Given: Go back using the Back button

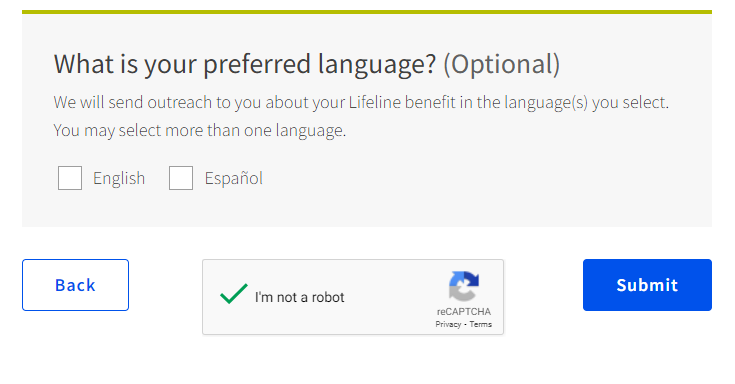Looking at the screenshot, I should coord(75,285).
